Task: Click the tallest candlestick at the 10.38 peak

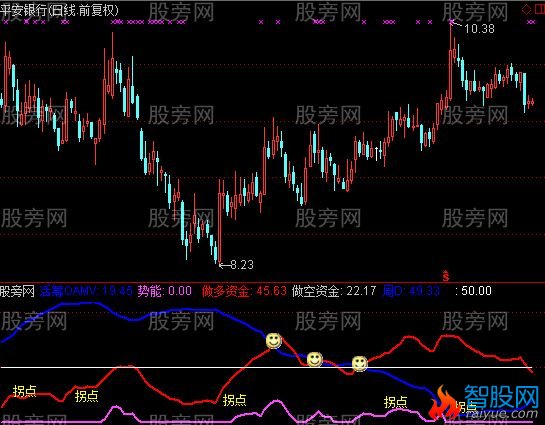Action: [451, 62]
